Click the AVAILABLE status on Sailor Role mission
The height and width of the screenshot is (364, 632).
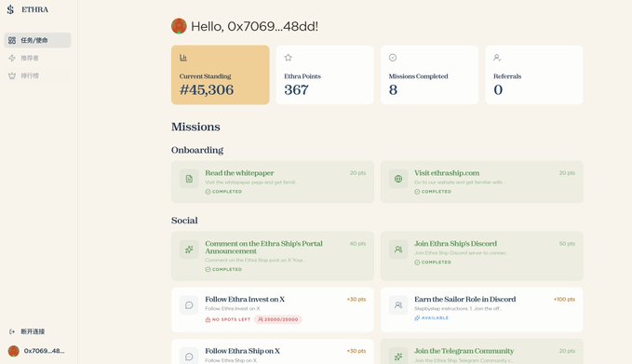(431, 317)
